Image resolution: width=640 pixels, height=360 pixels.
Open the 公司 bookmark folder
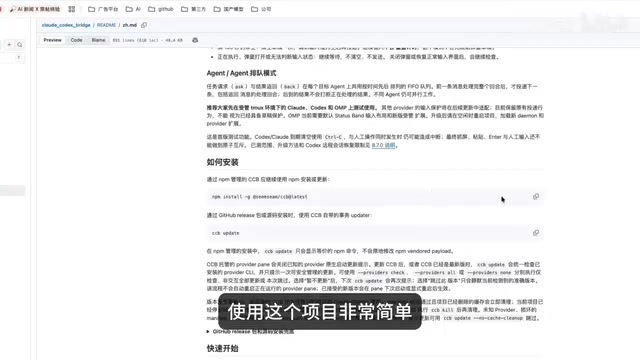(x=261, y=9)
